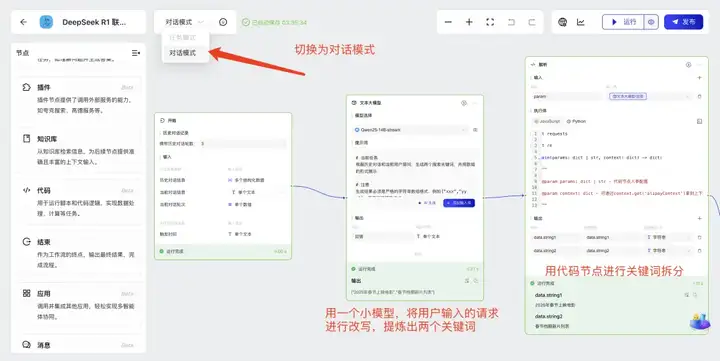
Task: Delete the data.string1 output row
Action: [699, 237]
